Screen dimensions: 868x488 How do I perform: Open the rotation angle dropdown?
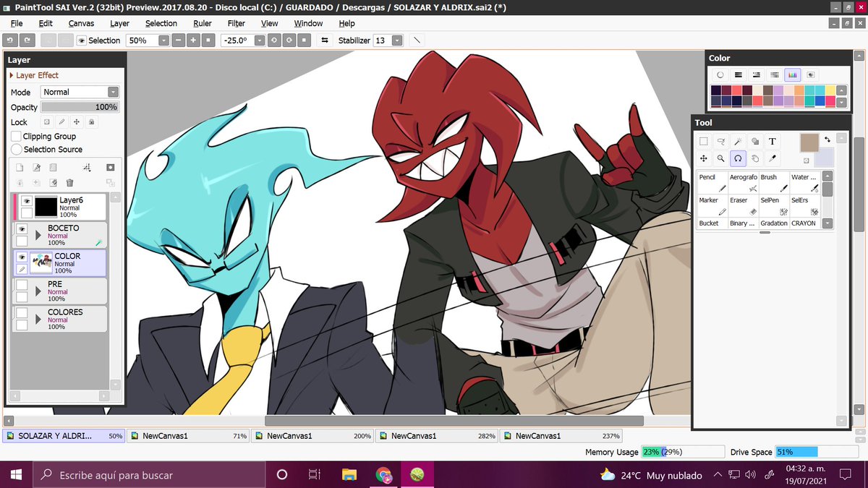click(259, 40)
